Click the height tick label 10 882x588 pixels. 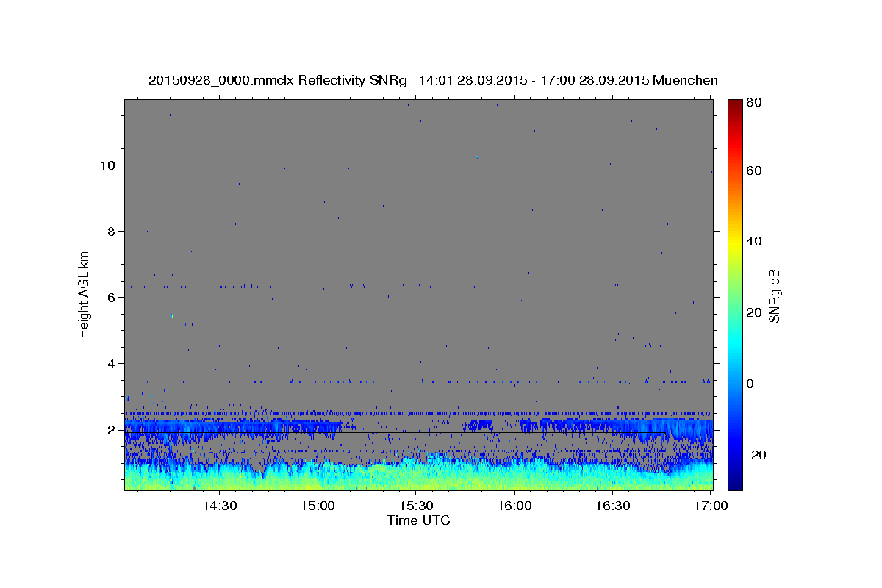(x=108, y=165)
